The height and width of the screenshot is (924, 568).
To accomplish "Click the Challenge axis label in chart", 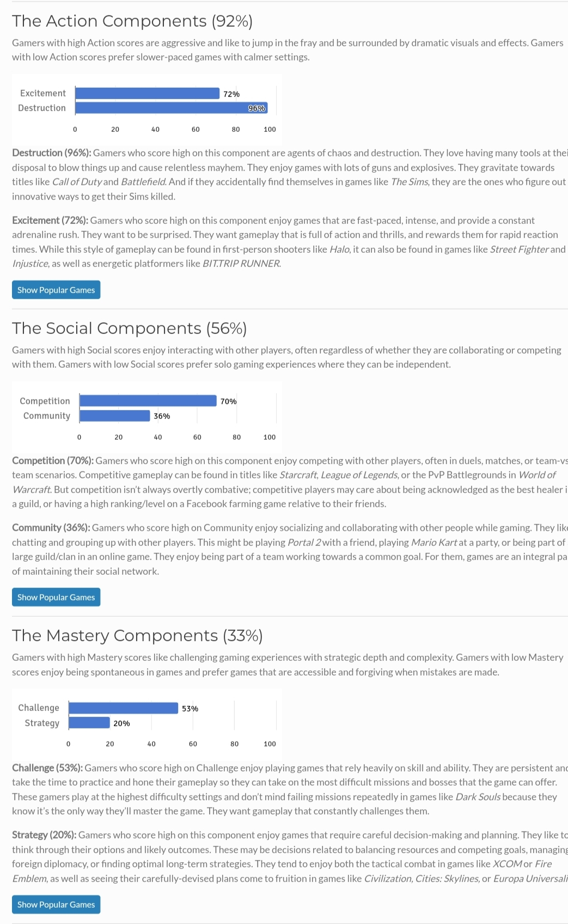I will tap(38, 708).
